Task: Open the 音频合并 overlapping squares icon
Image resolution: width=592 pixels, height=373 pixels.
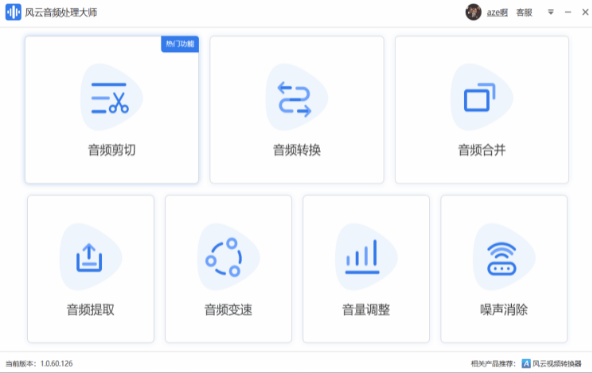Action: tap(479, 97)
